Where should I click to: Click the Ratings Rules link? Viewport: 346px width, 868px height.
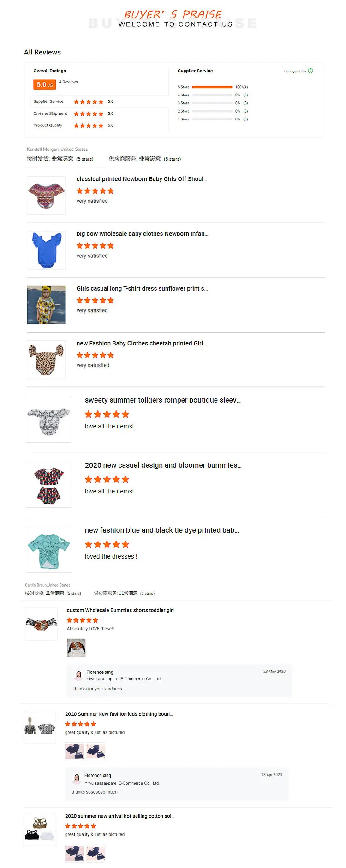pyautogui.click(x=295, y=71)
